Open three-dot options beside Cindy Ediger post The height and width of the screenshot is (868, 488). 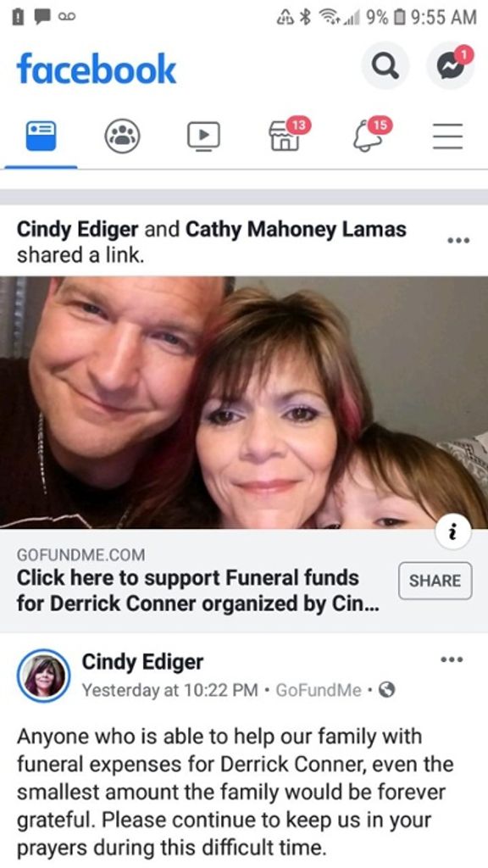(x=452, y=659)
